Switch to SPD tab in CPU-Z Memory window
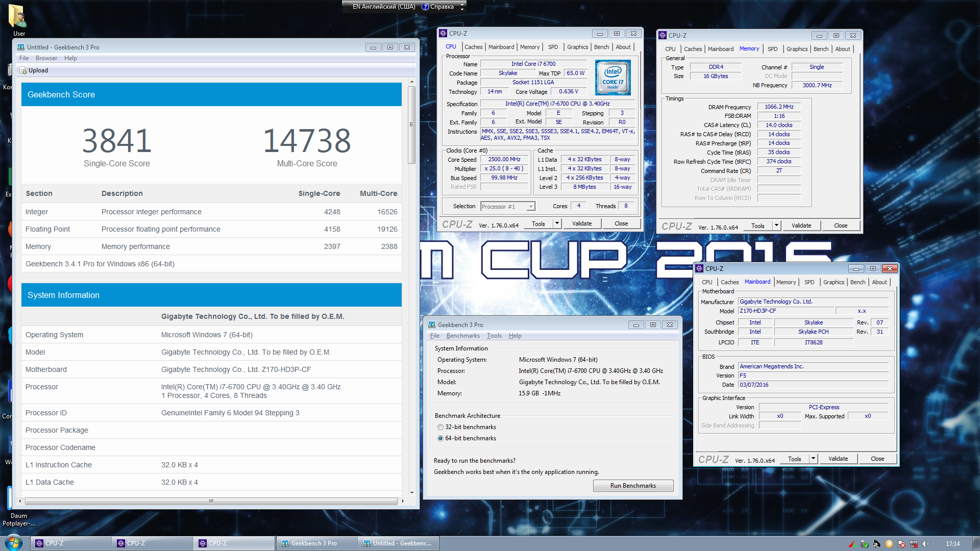 [773, 49]
